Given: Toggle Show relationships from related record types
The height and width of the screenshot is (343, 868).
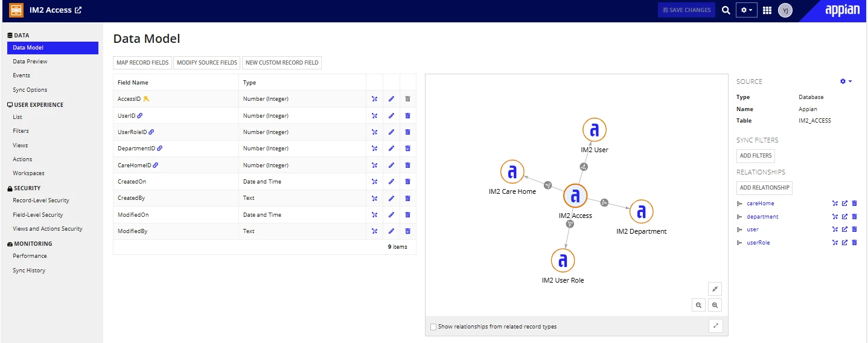Looking at the screenshot, I should tap(433, 327).
